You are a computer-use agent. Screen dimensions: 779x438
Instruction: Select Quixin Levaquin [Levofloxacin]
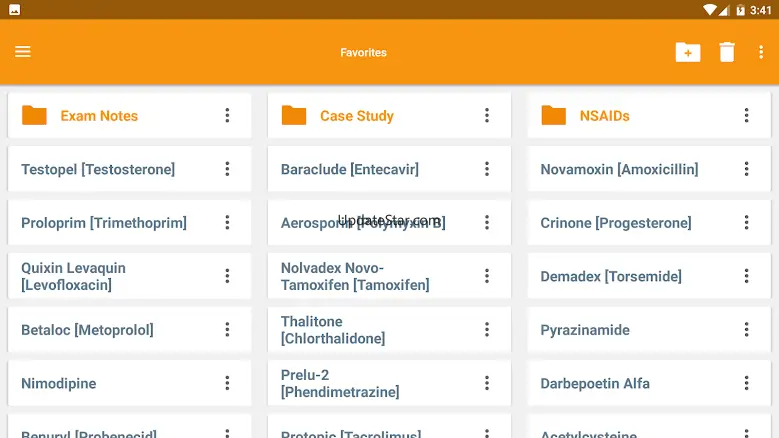pos(129,276)
